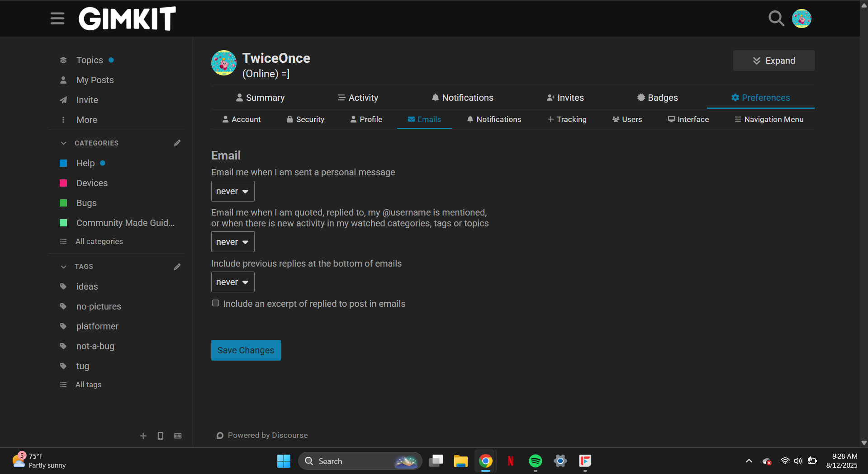The height and width of the screenshot is (474, 868).
Task: Click the mobile view icon in sidebar footer
Action: pyautogui.click(x=160, y=436)
